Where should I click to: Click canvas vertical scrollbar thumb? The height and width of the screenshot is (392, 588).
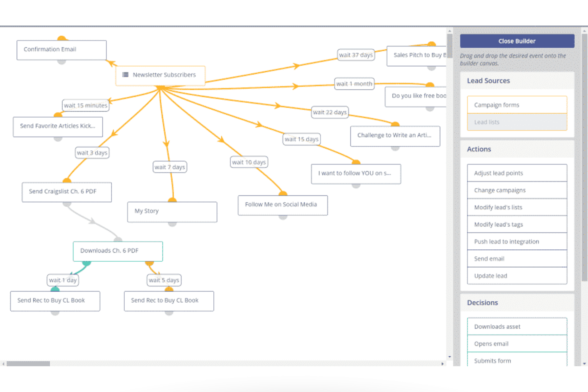coord(450,46)
